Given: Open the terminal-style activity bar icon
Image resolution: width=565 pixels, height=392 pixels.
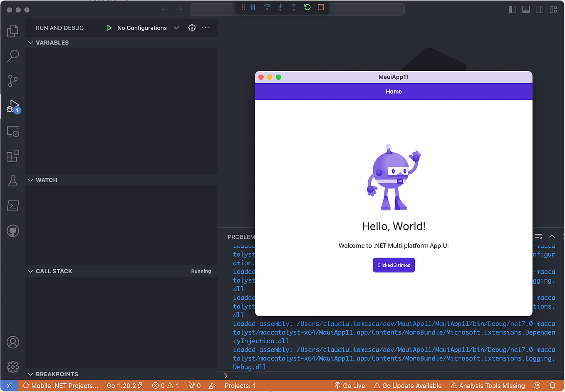Looking at the screenshot, I should [x=13, y=206].
